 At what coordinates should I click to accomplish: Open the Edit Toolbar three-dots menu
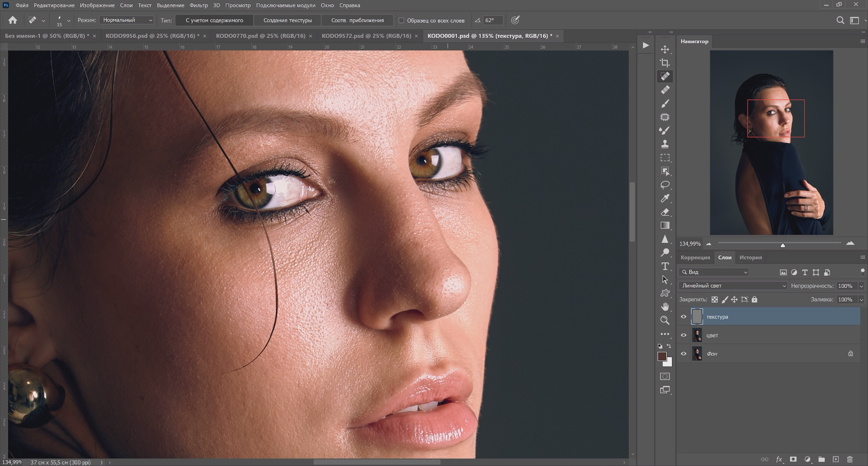click(665, 334)
